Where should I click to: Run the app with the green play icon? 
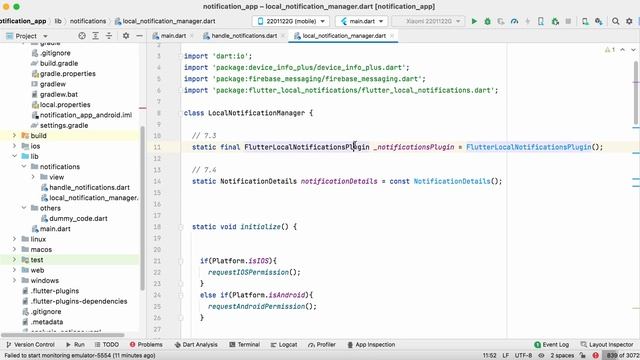pyautogui.click(x=474, y=21)
